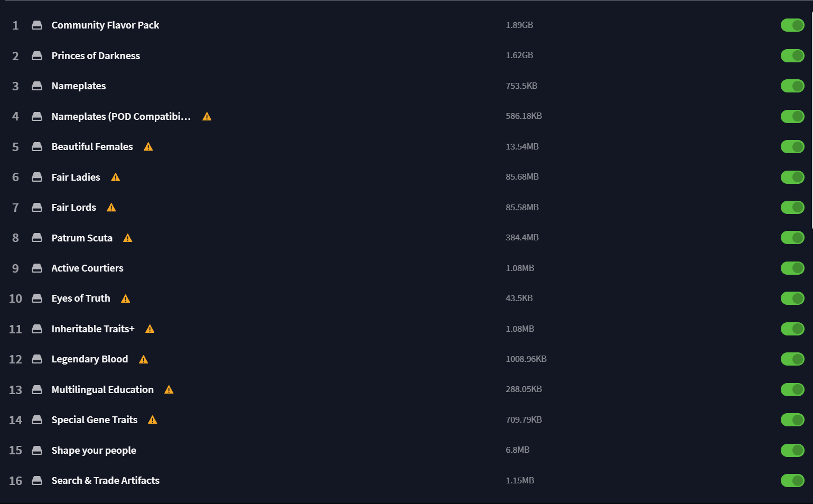
Task: Click the disk icon beside Princes of Darkness
Action: click(37, 55)
